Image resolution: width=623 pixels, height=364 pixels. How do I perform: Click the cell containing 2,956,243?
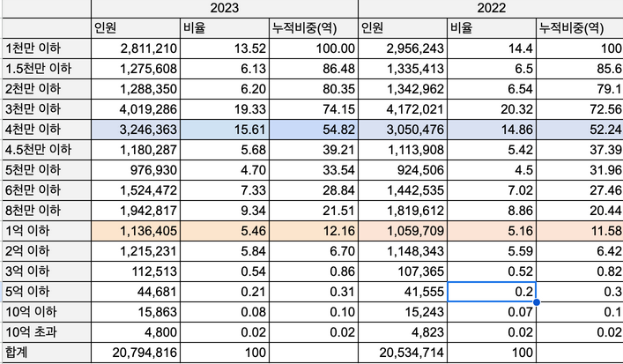403,48
